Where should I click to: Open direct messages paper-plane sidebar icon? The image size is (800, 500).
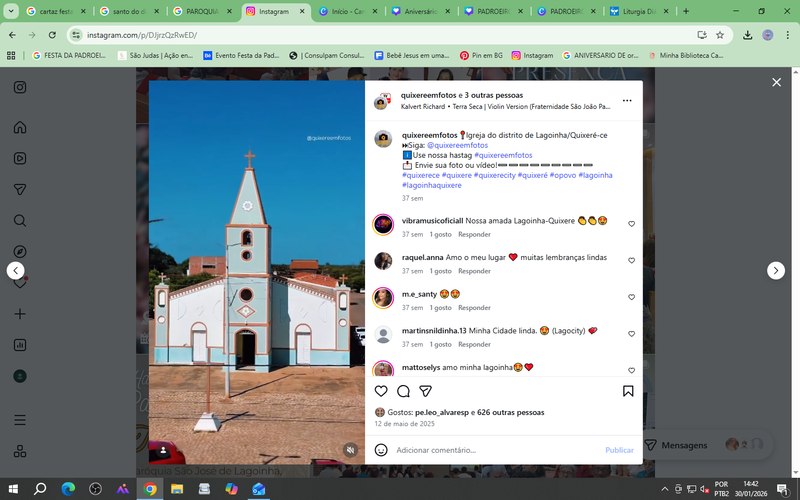click(20, 189)
